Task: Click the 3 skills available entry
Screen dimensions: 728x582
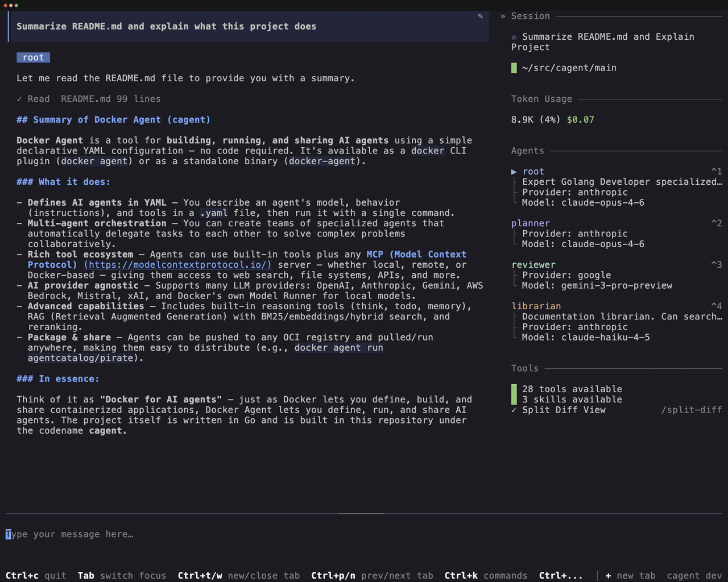Action: point(572,400)
